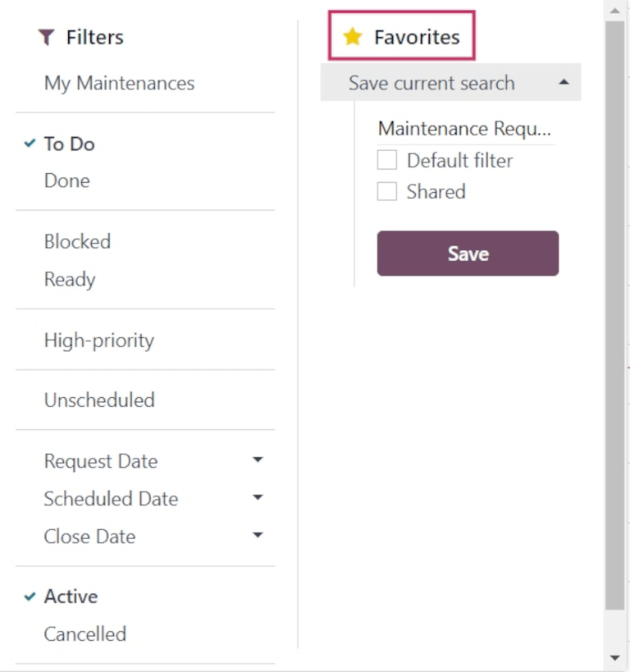Enable the Shared checkbox

pyautogui.click(x=386, y=191)
